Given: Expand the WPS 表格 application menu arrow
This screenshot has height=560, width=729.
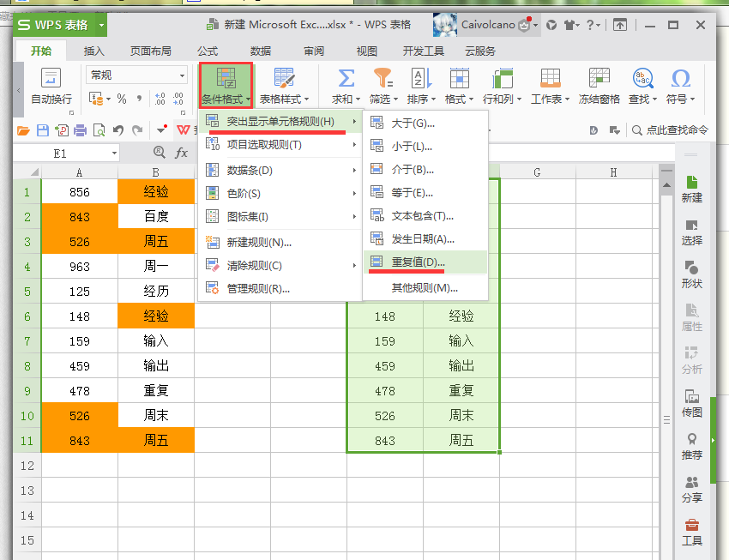Looking at the screenshot, I should click(101, 25).
